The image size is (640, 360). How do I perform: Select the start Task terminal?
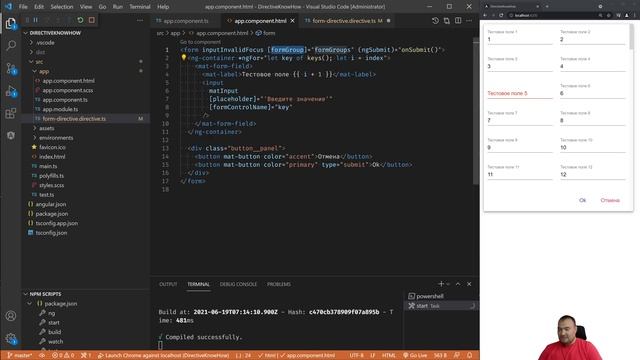point(428,306)
